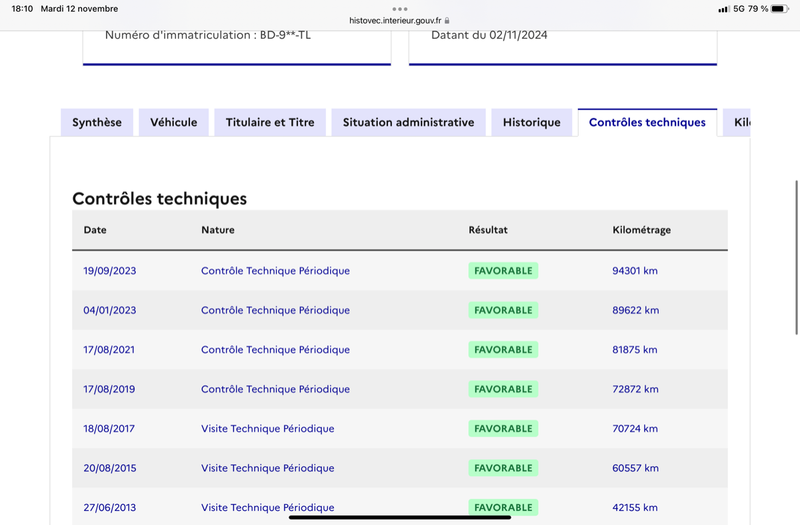The height and width of the screenshot is (525, 800).
Task: Select the 94301 km mileage value
Action: (635, 271)
